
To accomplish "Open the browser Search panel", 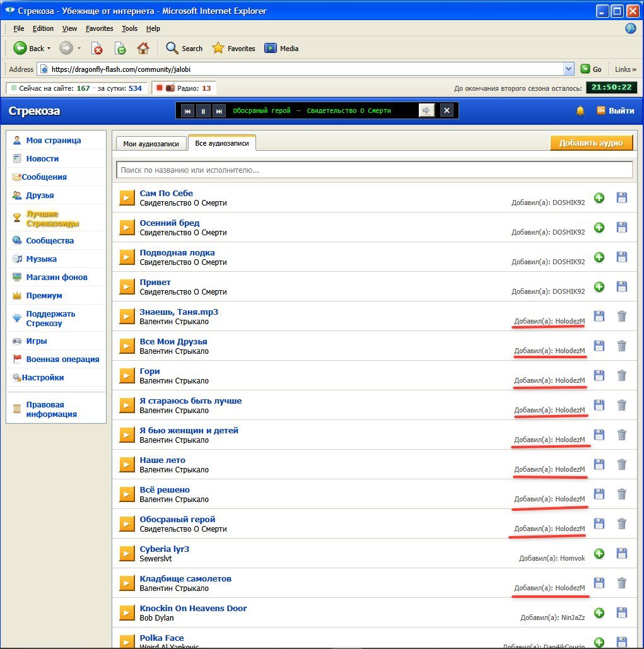I will (184, 49).
